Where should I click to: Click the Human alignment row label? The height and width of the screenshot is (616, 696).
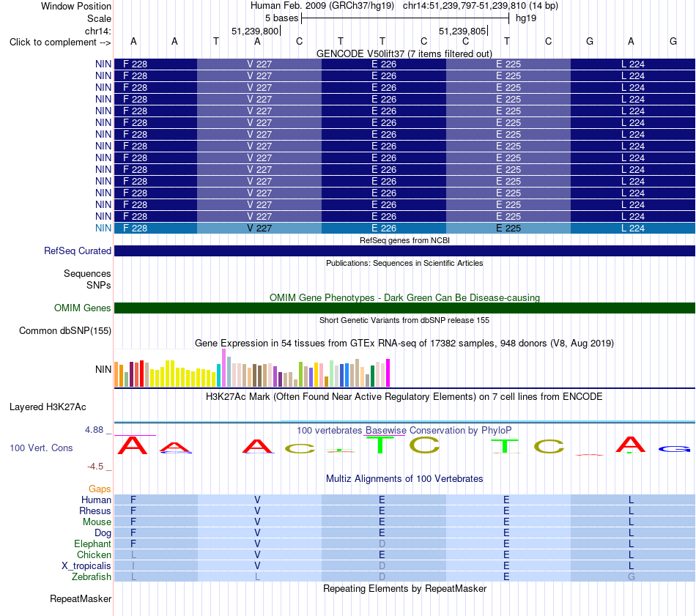(x=96, y=500)
